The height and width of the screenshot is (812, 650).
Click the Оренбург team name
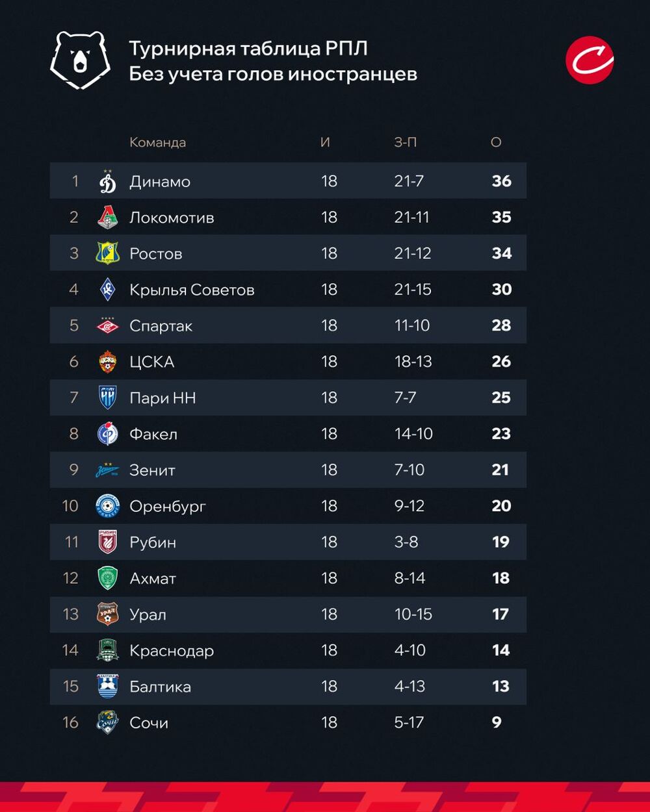(168, 506)
